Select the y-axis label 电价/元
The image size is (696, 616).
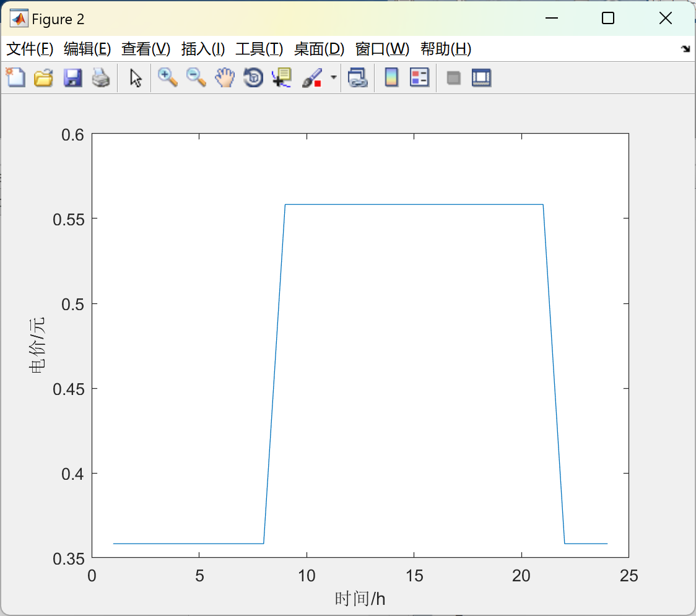[37, 345]
